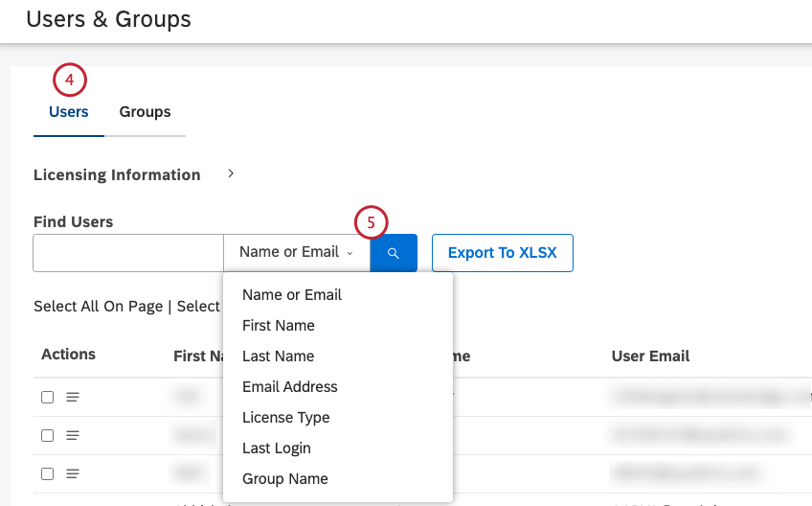Click Export To XLSX button
This screenshot has height=506, width=812.
coord(503,253)
